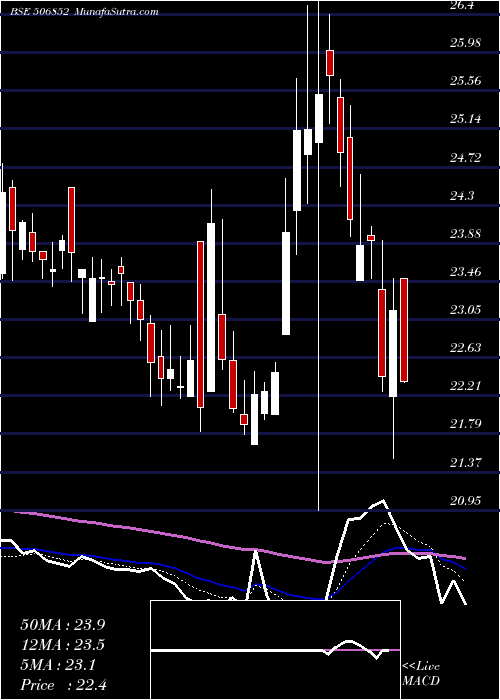Viewport: 500px width, 700px height.
Task: Click the 50MA : 23.9 readout
Action: click(62, 625)
